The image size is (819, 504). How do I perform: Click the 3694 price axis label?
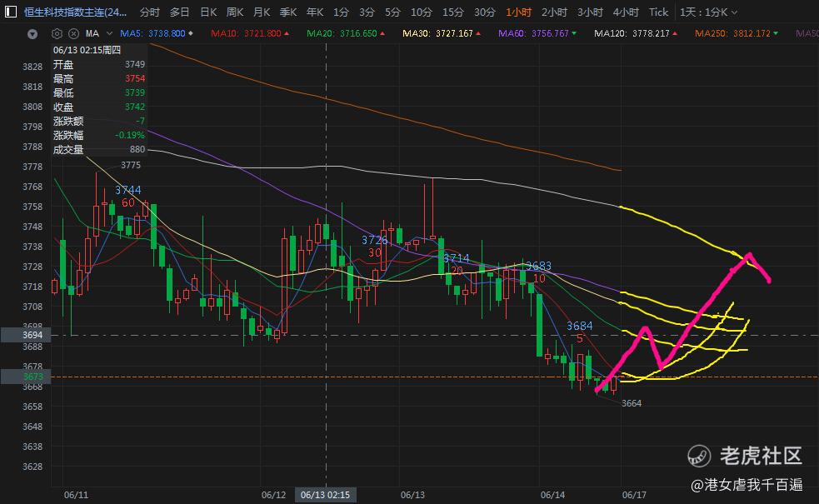tap(26, 335)
